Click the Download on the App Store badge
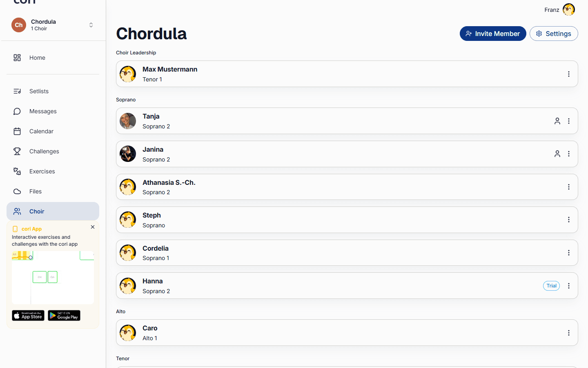The height and width of the screenshot is (368, 588). (x=28, y=315)
